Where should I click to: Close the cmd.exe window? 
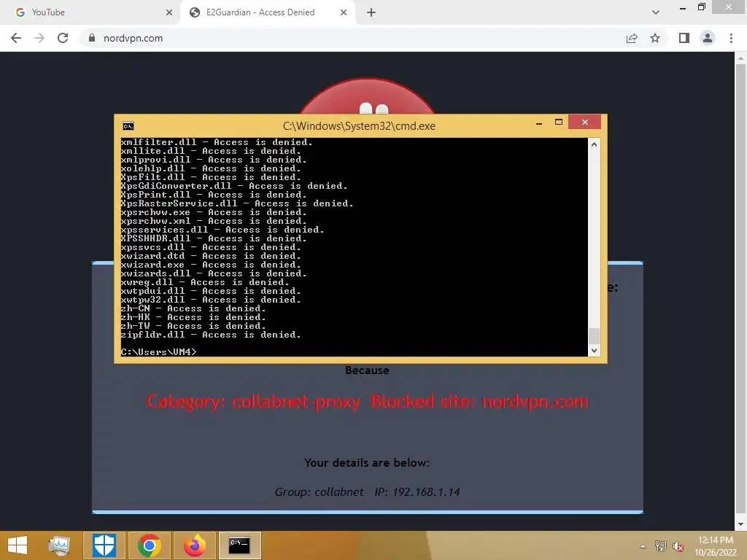click(584, 122)
